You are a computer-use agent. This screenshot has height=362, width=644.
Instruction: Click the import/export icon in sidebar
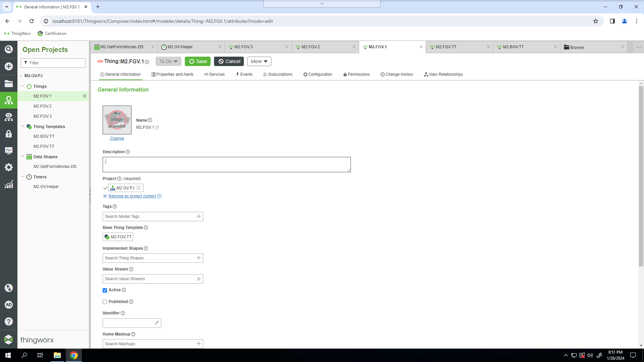pos(9,288)
